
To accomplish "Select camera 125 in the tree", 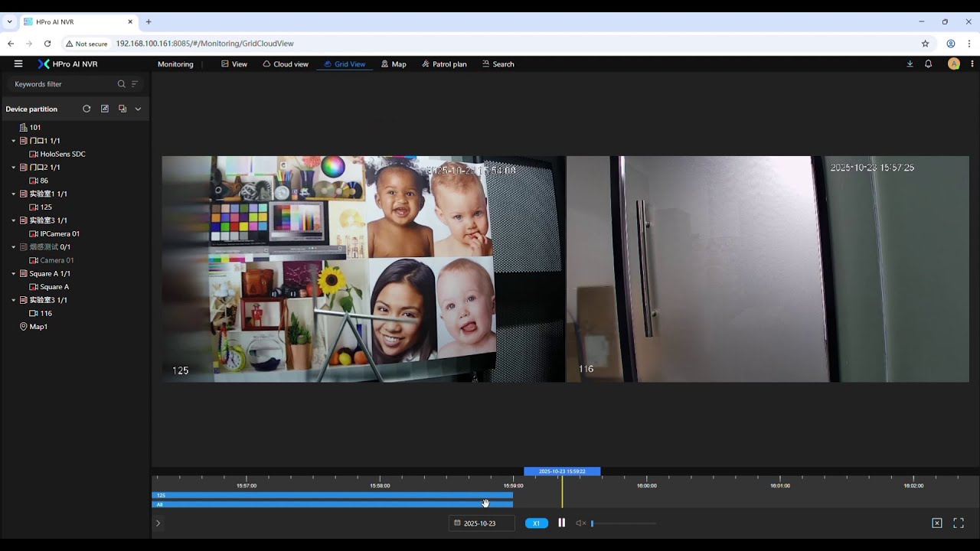I will (41, 207).
